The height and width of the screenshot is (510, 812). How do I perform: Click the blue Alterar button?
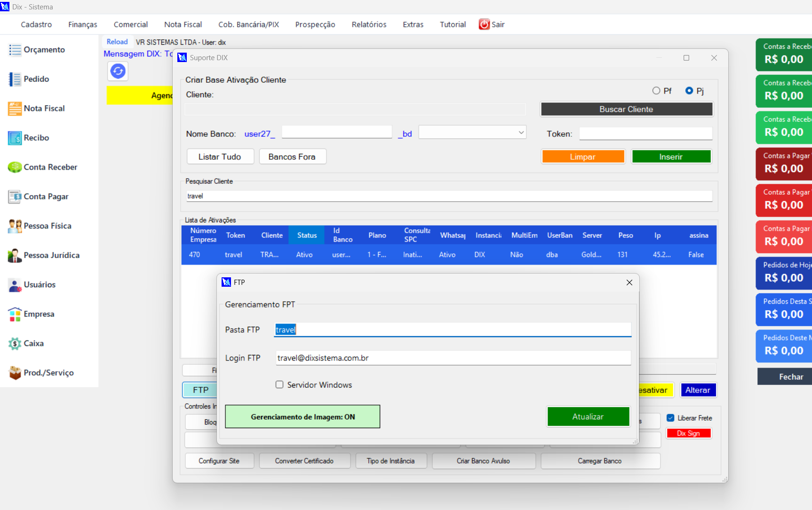(x=698, y=390)
